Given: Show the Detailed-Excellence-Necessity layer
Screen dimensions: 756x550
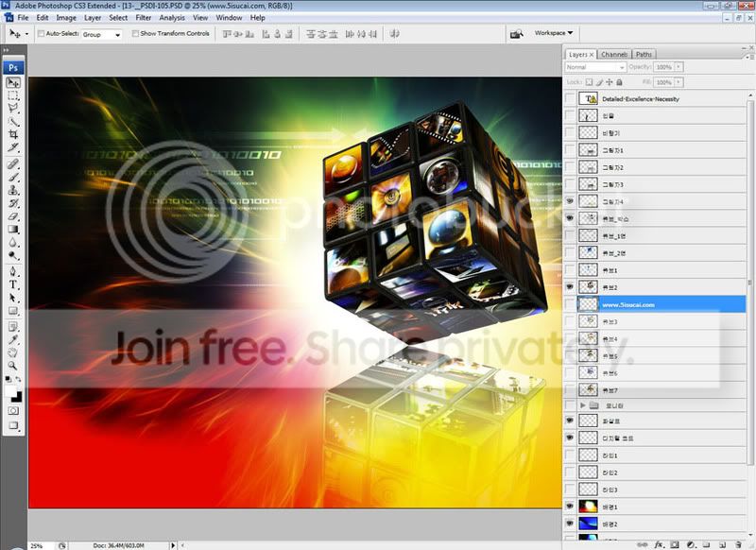Looking at the screenshot, I should point(570,98).
